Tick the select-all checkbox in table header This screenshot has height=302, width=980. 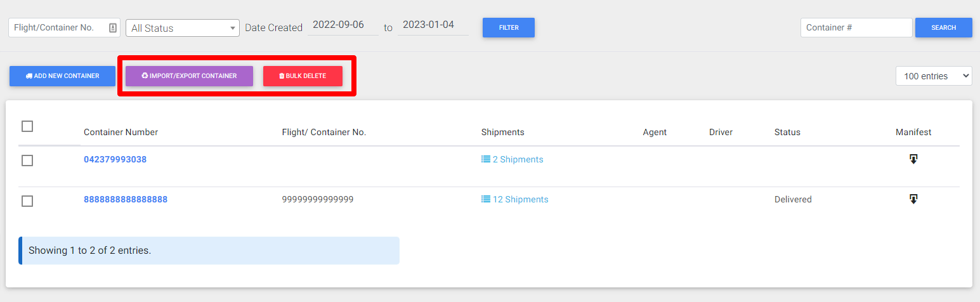pos(27,126)
